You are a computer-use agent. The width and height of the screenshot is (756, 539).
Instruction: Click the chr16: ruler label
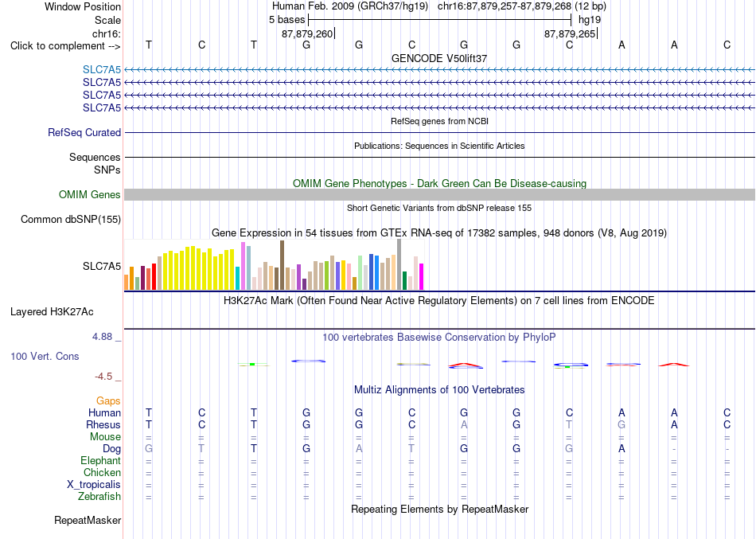106,33
